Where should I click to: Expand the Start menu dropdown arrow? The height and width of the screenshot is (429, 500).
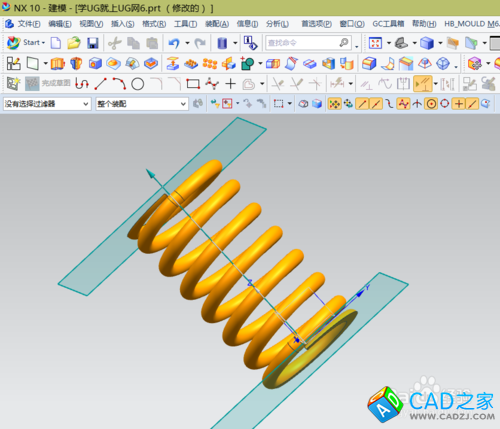43,43
